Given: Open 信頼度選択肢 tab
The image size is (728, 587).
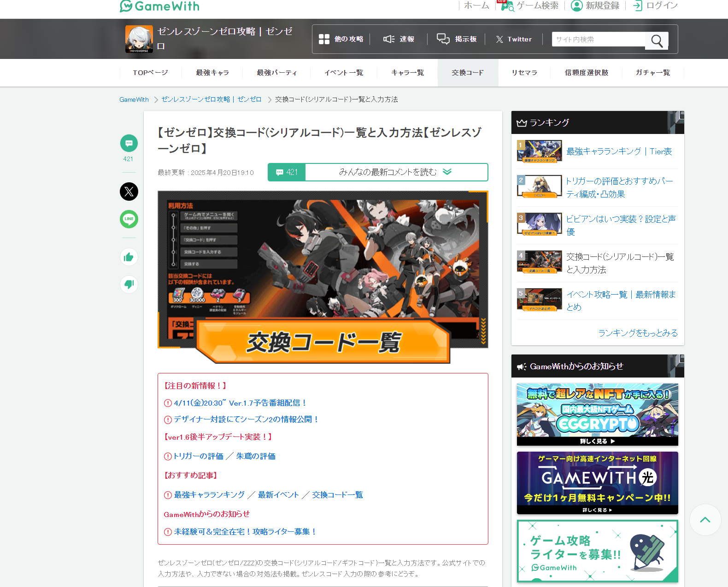Looking at the screenshot, I should (587, 73).
